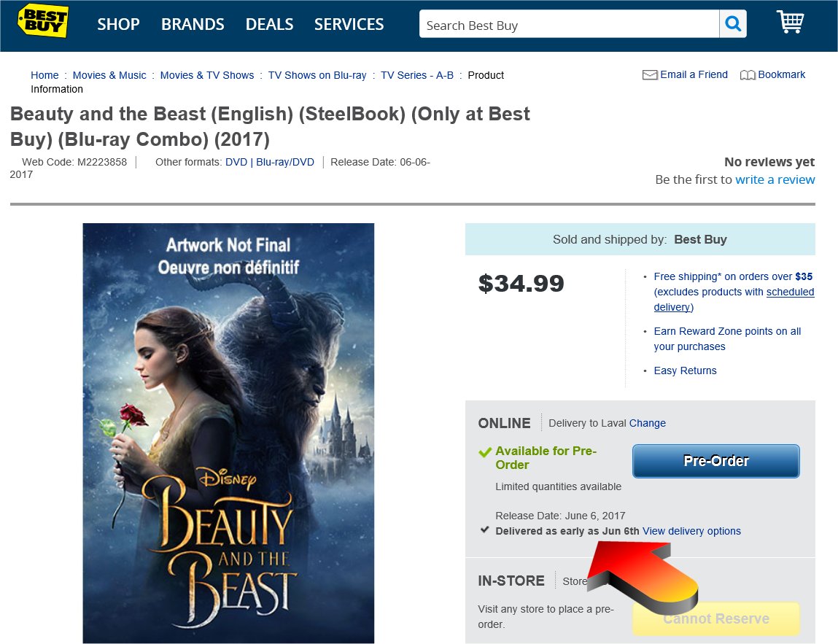Open the shopping cart icon
This screenshot has height=644, width=838.
[790, 22]
